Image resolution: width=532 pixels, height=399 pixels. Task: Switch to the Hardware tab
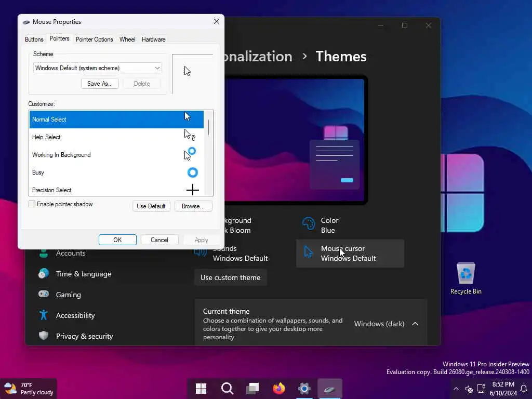click(x=153, y=39)
